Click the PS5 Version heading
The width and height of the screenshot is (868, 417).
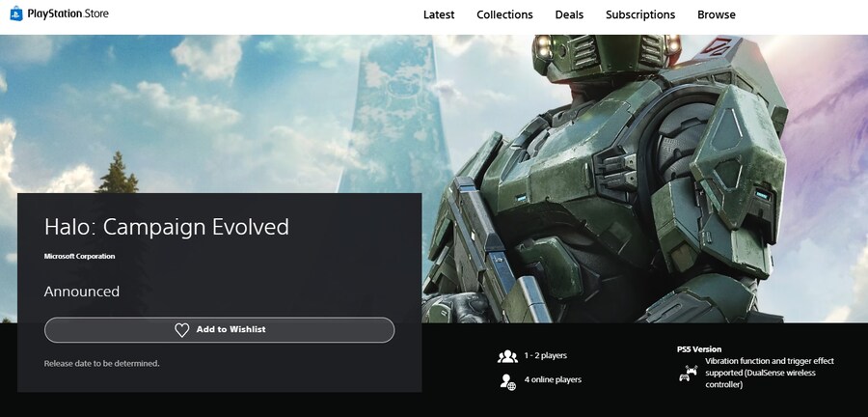pos(699,348)
